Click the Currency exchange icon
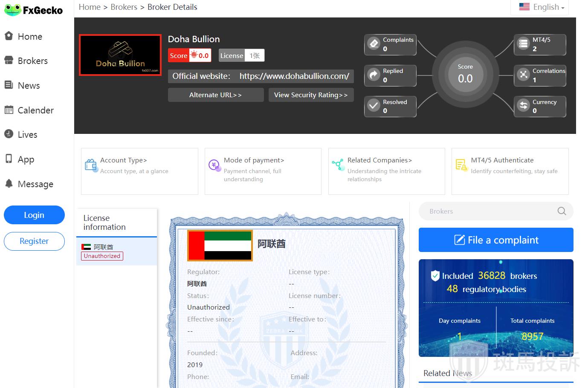588x388 pixels. point(523,106)
